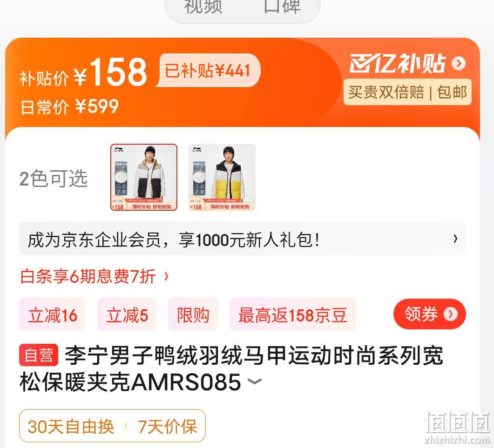Click the 领券 coupon button
Viewport: 494px width, 448px height.
[x=430, y=314]
